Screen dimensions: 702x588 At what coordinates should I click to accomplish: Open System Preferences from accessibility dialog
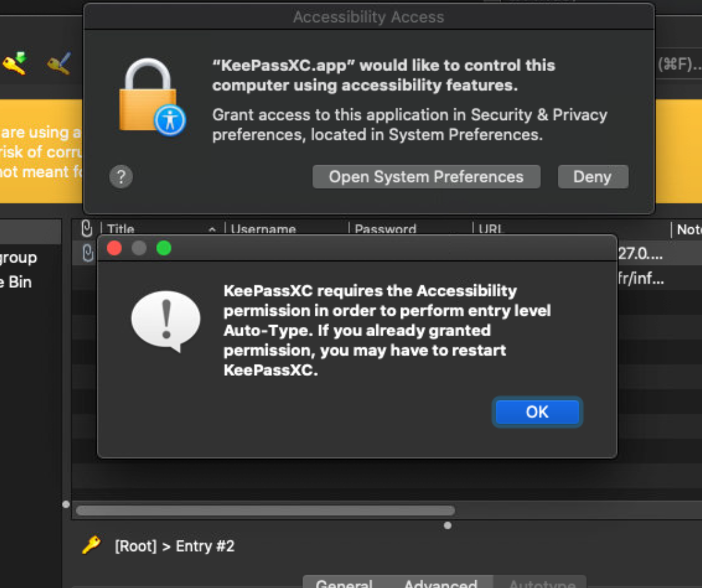(426, 177)
